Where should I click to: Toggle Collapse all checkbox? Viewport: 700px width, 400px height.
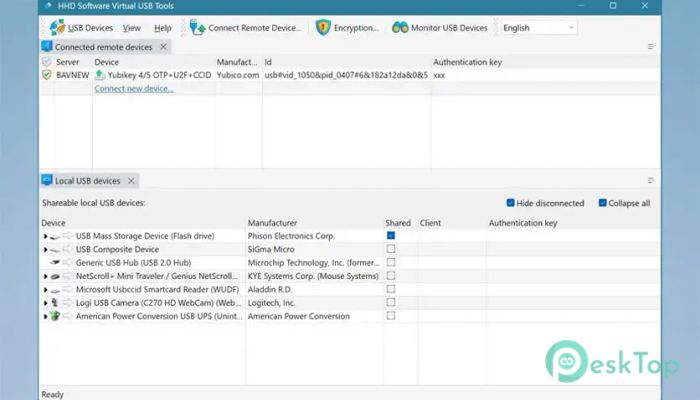pyautogui.click(x=602, y=203)
